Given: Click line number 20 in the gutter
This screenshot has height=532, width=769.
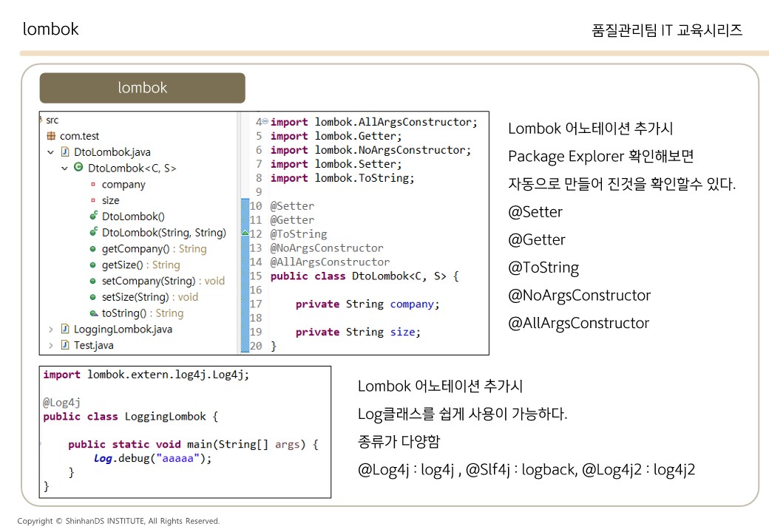Looking at the screenshot, I should pyautogui.click(x=256, y=346).
